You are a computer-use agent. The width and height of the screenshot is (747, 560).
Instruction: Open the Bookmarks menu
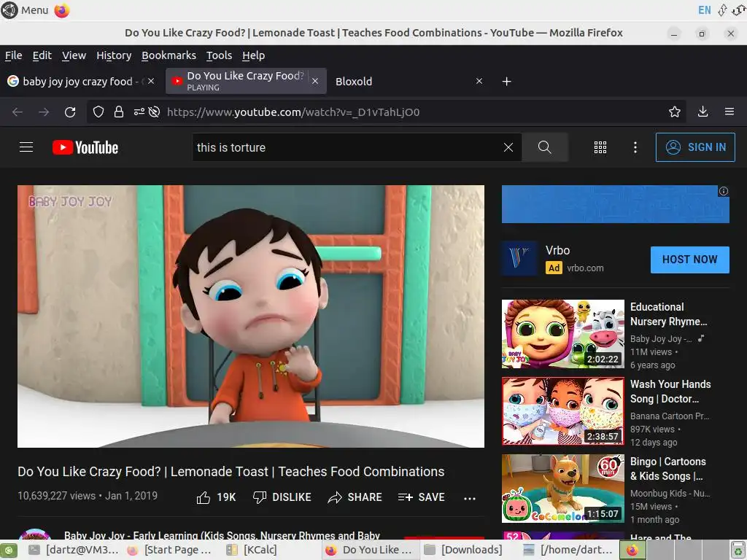tap(169, 55)
